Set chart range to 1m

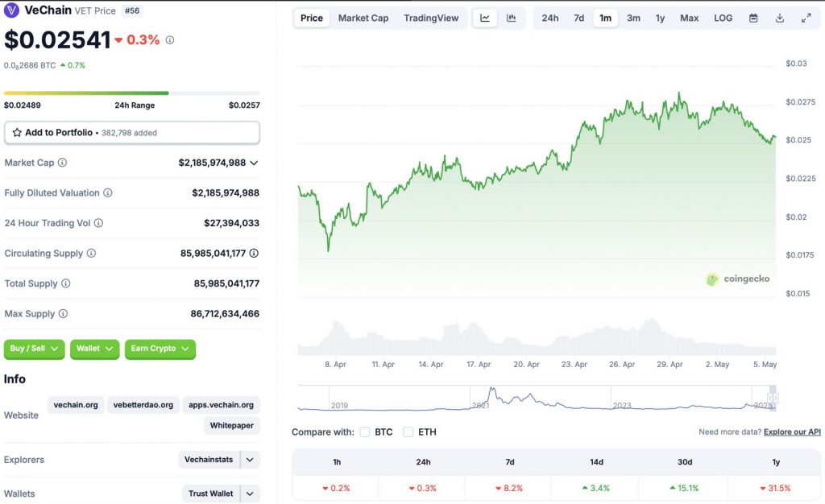pos(606,18)
